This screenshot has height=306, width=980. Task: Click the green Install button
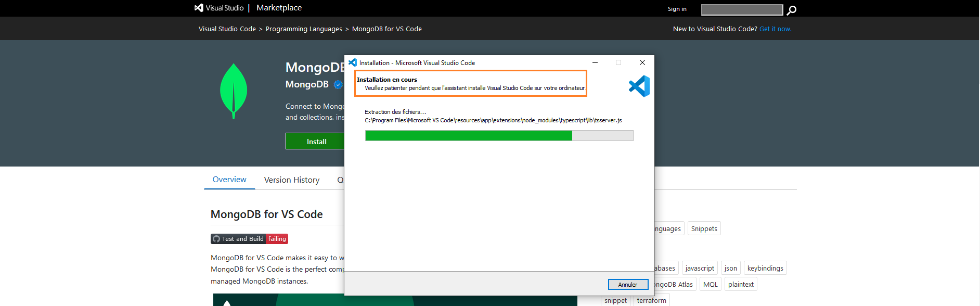pyautogui.click(x=316, y=142)
